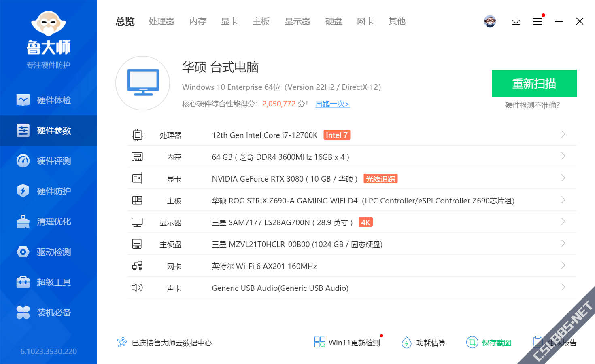Viewport: 595px width, 364px height.
Task: Click 再跑一次 link
Action: pos(332,104)
